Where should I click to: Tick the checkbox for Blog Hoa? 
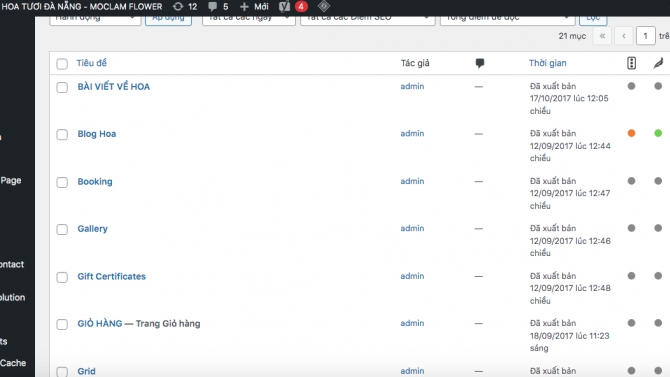pos(62,134)
